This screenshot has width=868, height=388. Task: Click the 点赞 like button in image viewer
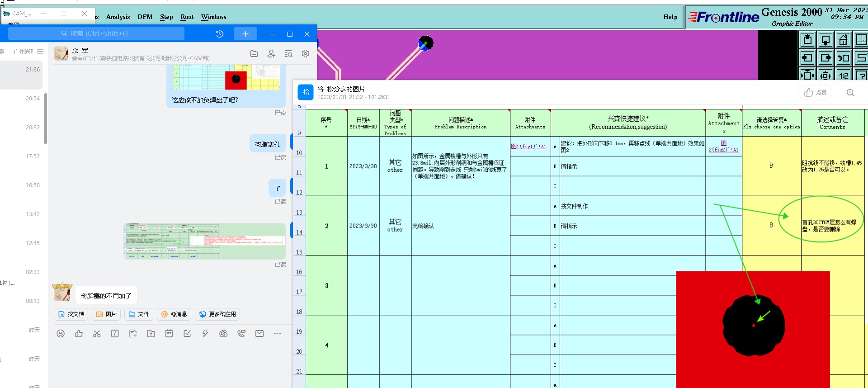815,93
